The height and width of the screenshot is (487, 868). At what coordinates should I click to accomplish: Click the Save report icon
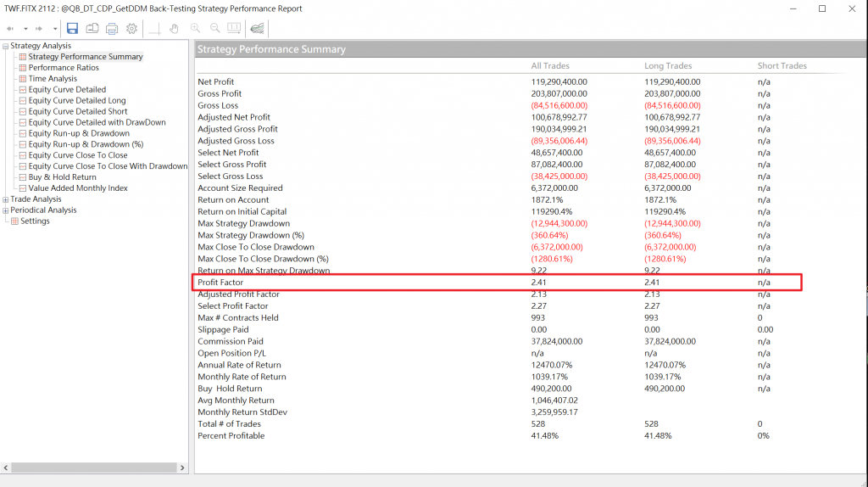point(72,29)
